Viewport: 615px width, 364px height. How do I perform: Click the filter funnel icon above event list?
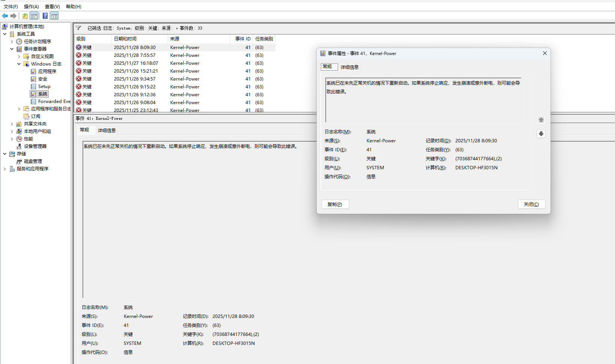tap(78, 28)
